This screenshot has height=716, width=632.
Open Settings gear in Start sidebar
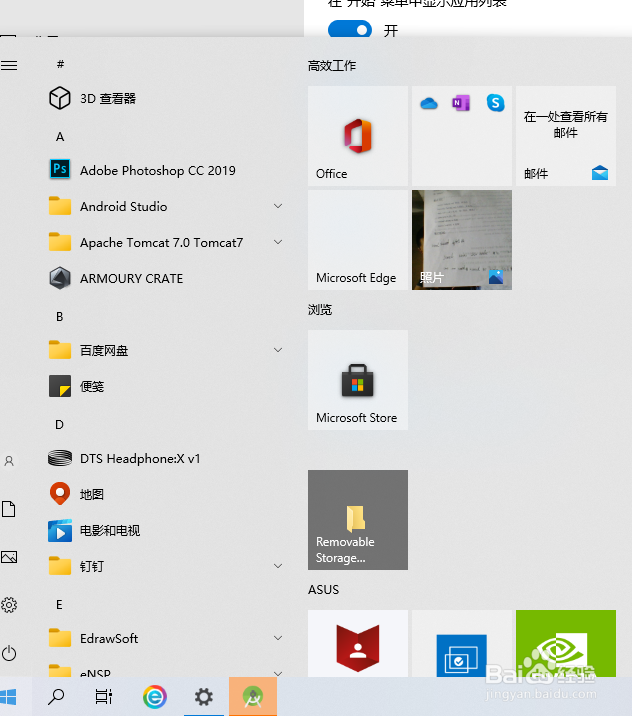coord(9,605)
